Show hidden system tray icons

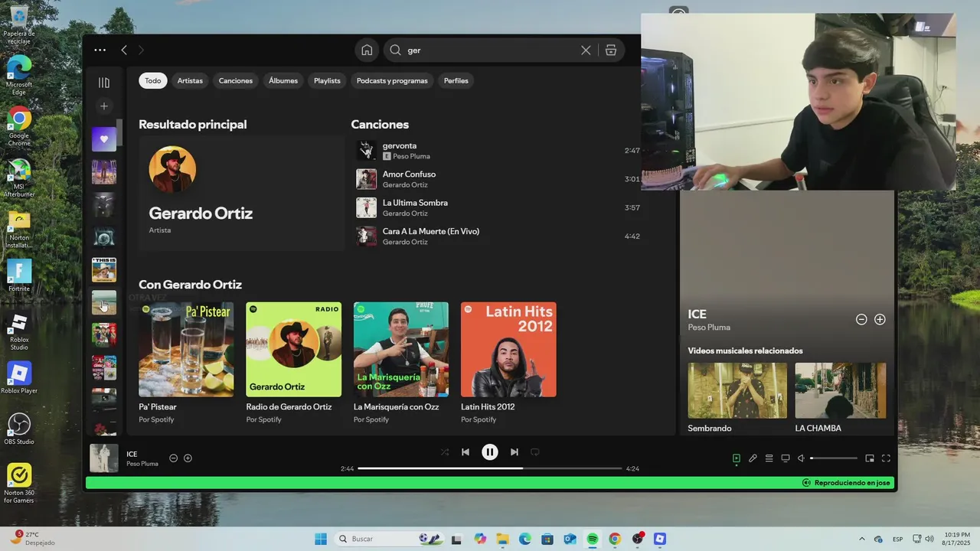(862, 539)
